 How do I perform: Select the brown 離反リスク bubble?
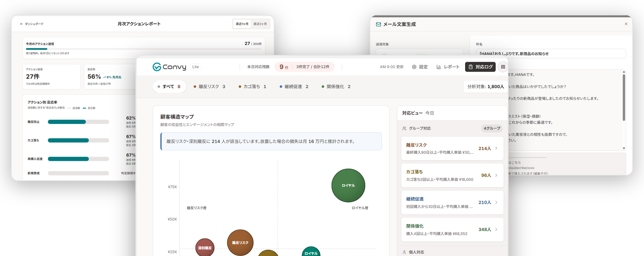click(x=240, y=242)
